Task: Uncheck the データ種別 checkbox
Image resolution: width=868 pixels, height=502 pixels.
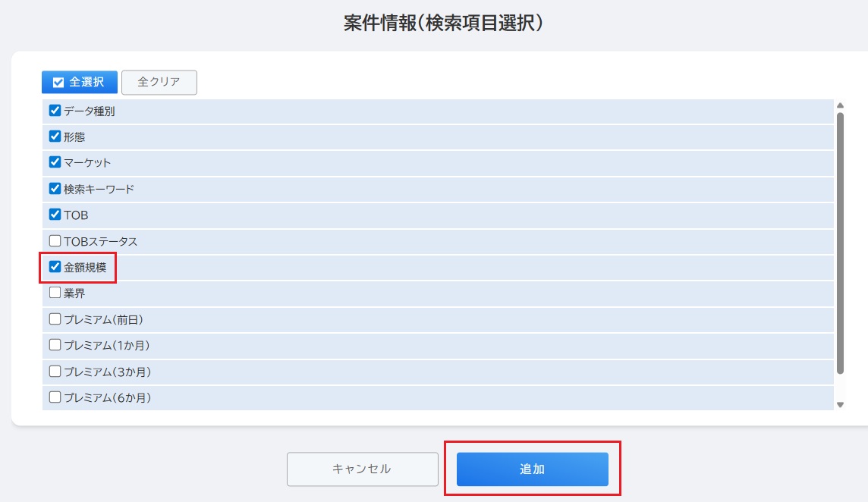Action: click(x=55, y=111)
